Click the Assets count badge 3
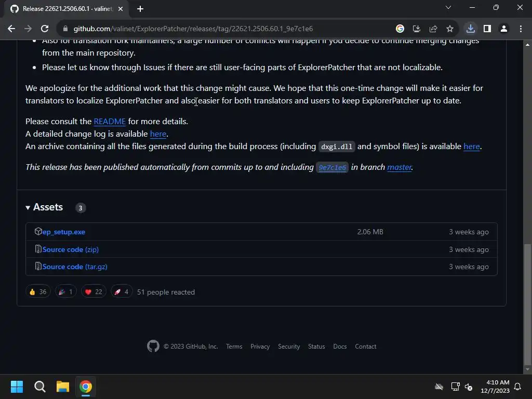The height and width of the screenshot is (399, 532). [x=81, y=208]
